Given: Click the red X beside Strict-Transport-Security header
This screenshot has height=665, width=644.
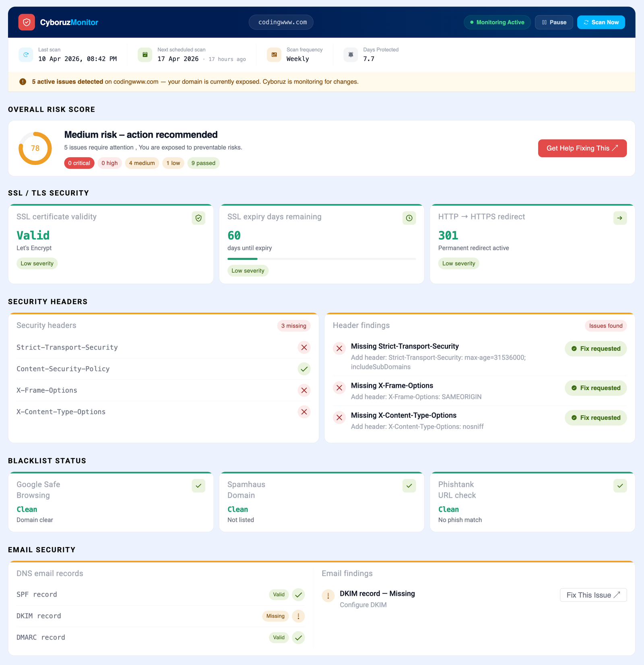Looking at the screenshot, I should pyautogui.click(x=304, y=348).
